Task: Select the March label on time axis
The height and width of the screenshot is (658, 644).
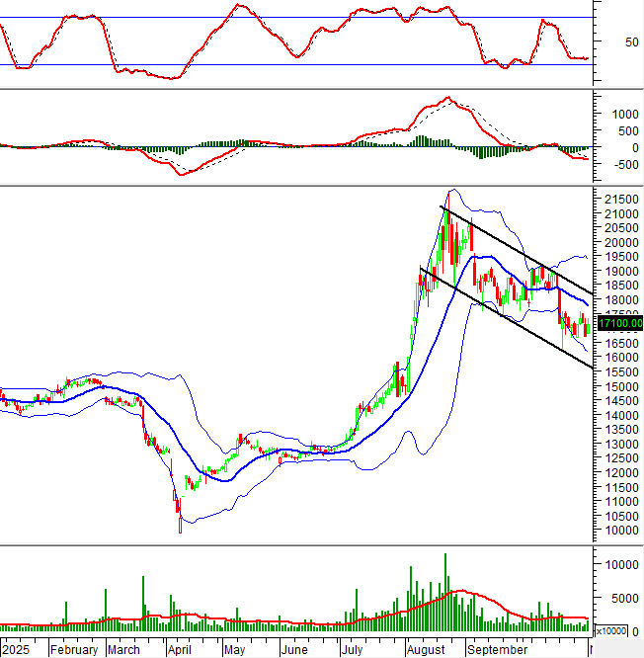Action: [x=123, y=650]
